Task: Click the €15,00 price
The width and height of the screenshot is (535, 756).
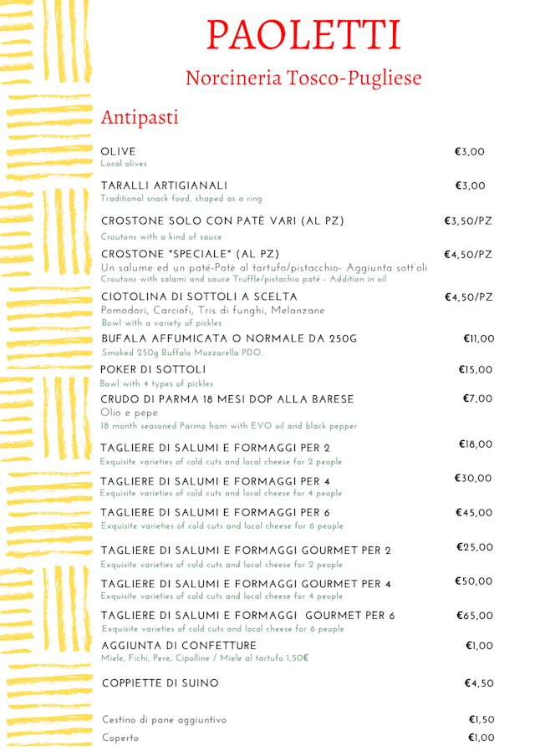Action: (476, 369)
